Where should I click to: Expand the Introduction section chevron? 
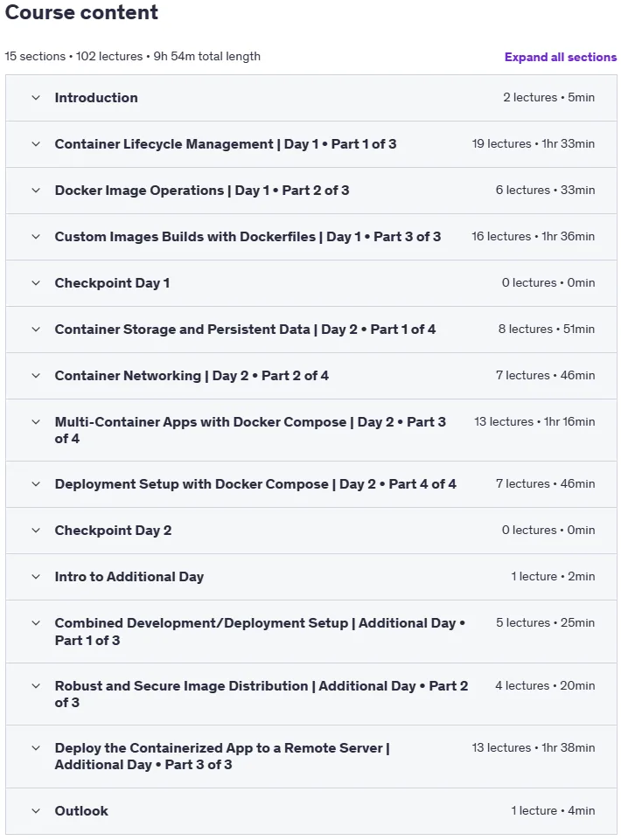[x=36, y=98]
